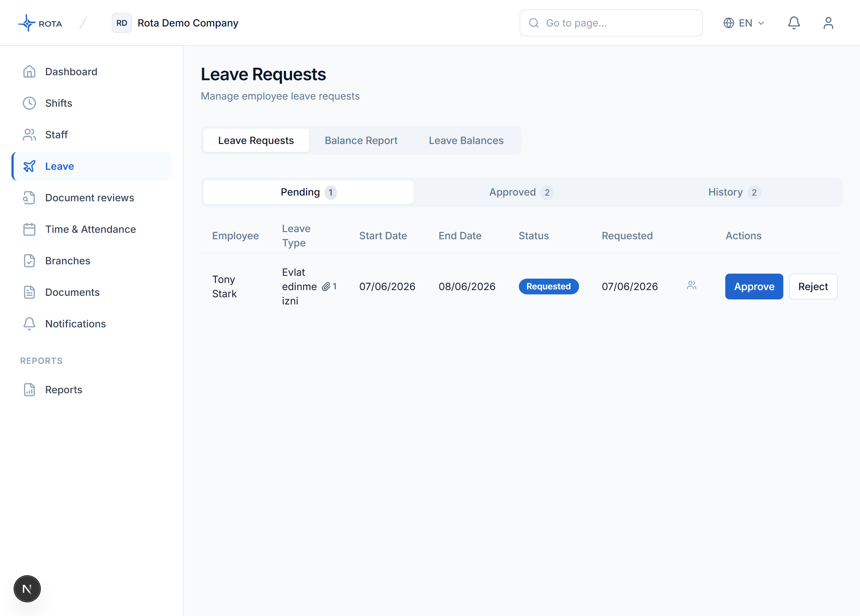Viewport: 860px width, 616px height.
Task: Click the globe language icon
Action: pos(728,23)
